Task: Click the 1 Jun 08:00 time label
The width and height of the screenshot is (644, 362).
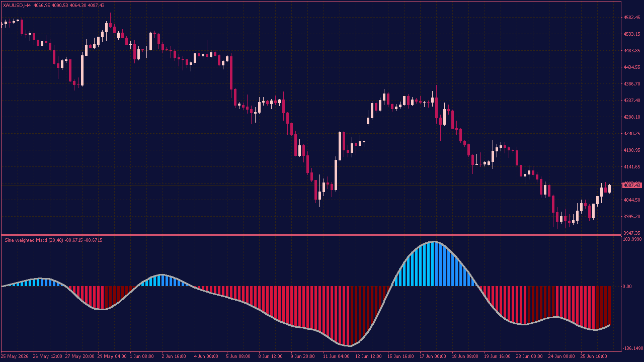Action: 142,356
